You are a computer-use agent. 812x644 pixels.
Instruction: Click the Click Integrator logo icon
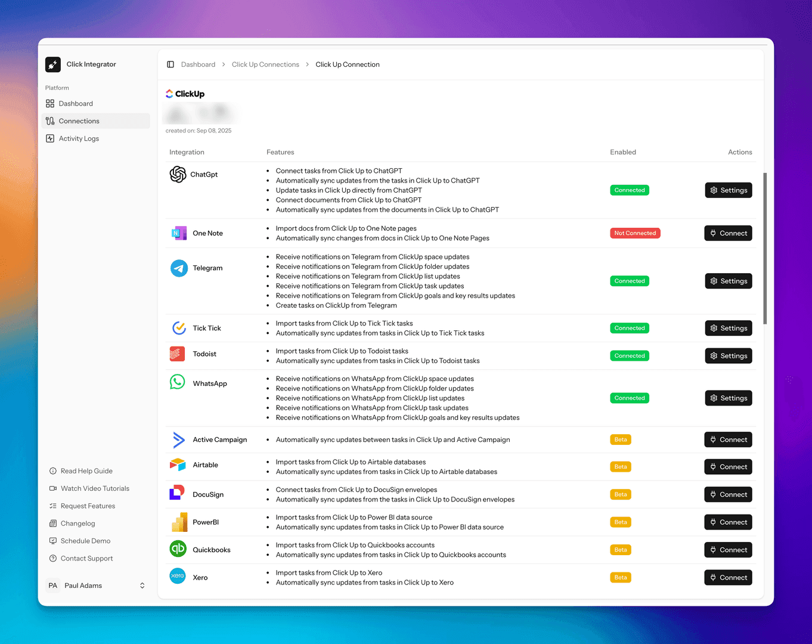tap(53, 64)
